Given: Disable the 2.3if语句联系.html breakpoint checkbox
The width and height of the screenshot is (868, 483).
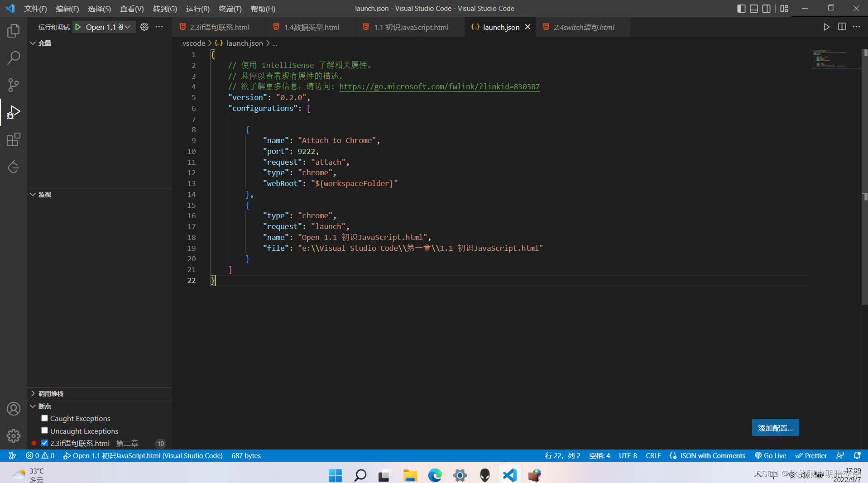Looking at the screenshot, I should point(44,443).
